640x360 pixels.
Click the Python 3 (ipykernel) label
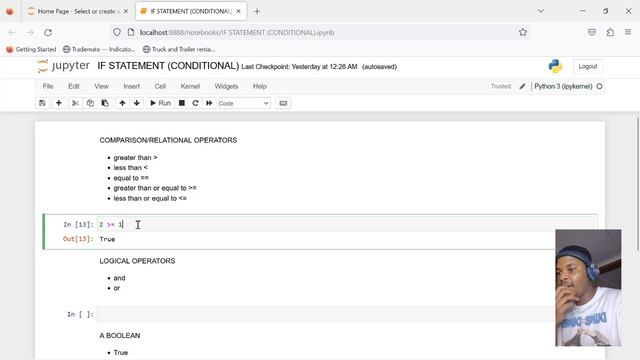[563, 87]
